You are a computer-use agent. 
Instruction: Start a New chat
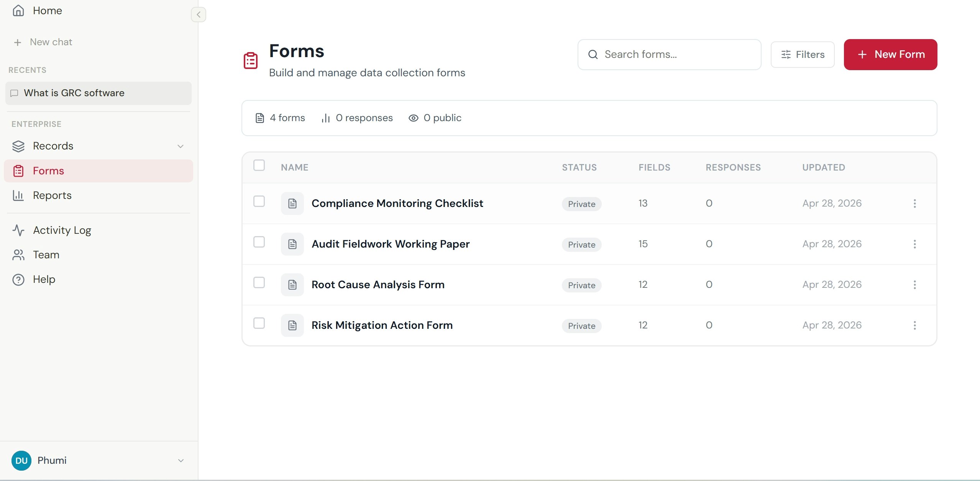click(x=51, y=42)
